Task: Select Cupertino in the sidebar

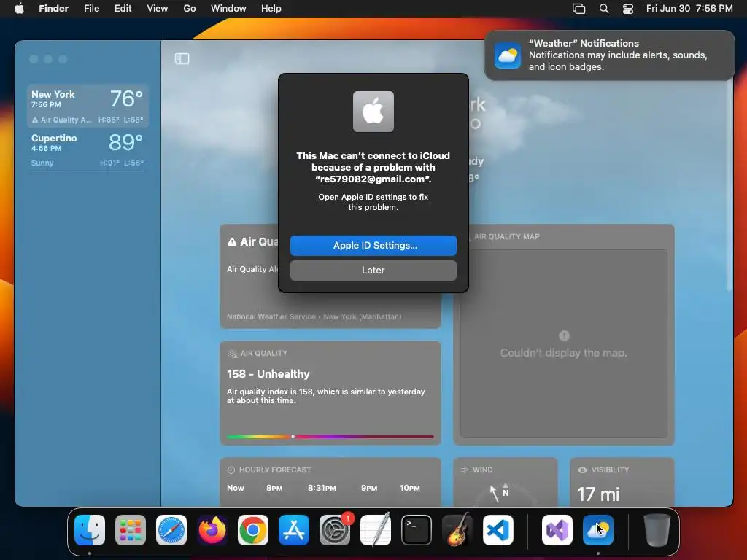Action: tap(88, 149)
